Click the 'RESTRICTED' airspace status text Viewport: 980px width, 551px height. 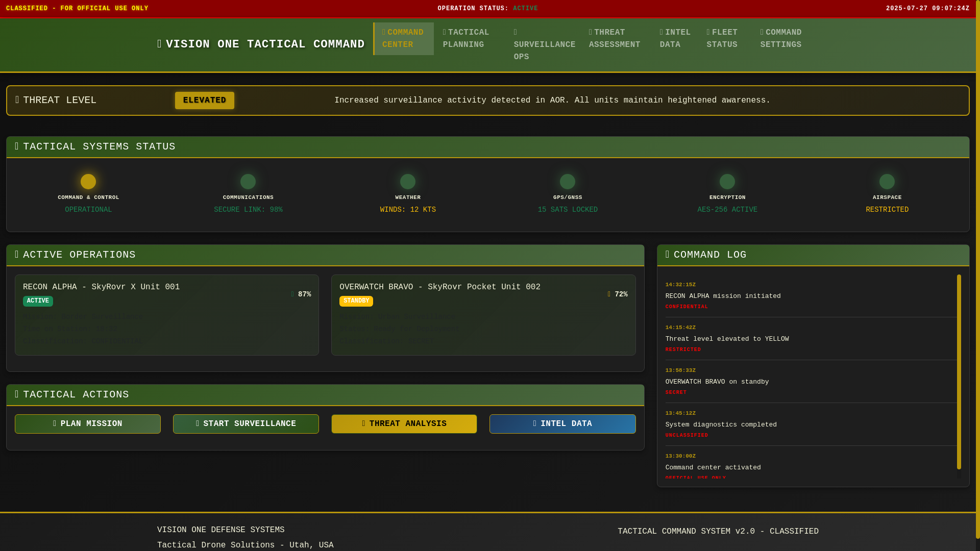tap(887, 210)
